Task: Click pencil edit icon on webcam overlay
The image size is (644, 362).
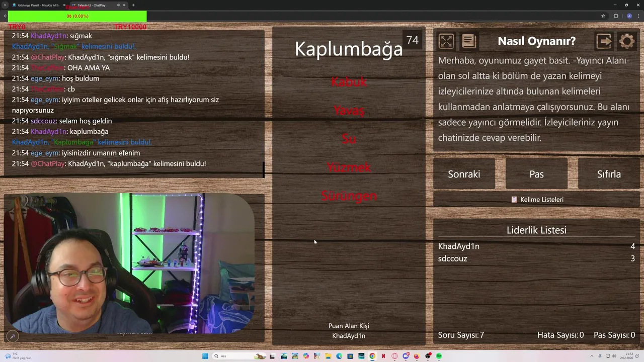Action: pos(13,336)
